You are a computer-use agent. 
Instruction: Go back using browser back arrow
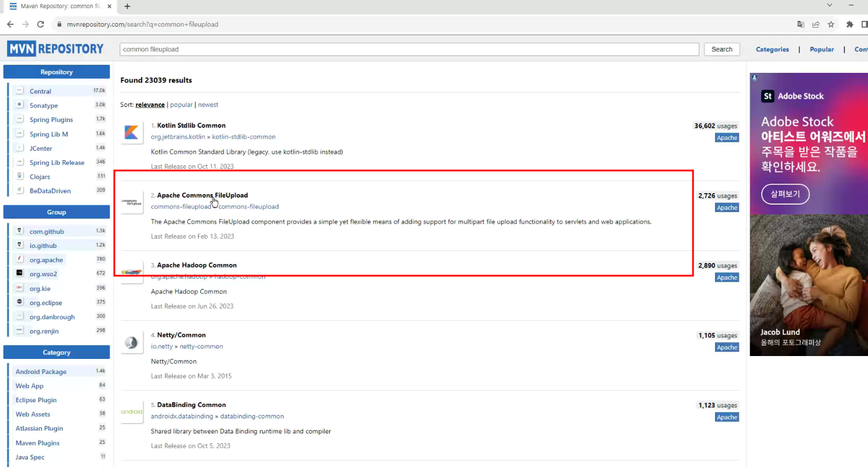pyautogui.click(x=10, y=24)
